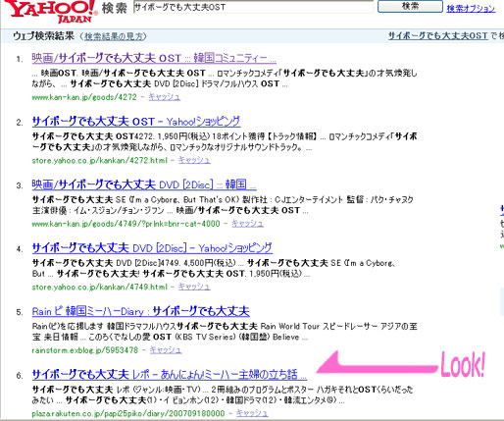Open cache link for store.yahoo.co.jp/kankan/4272.html
The image size is (504, 421).
click(x=194, y=160)
